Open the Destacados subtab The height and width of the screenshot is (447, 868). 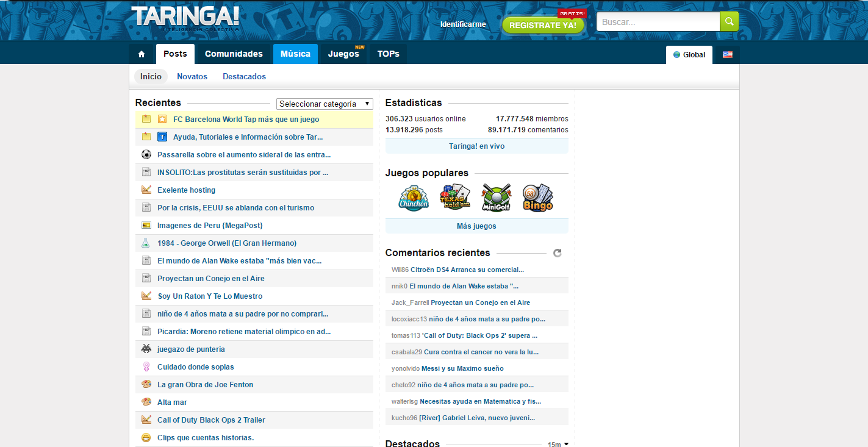click(x=244, y=76)
